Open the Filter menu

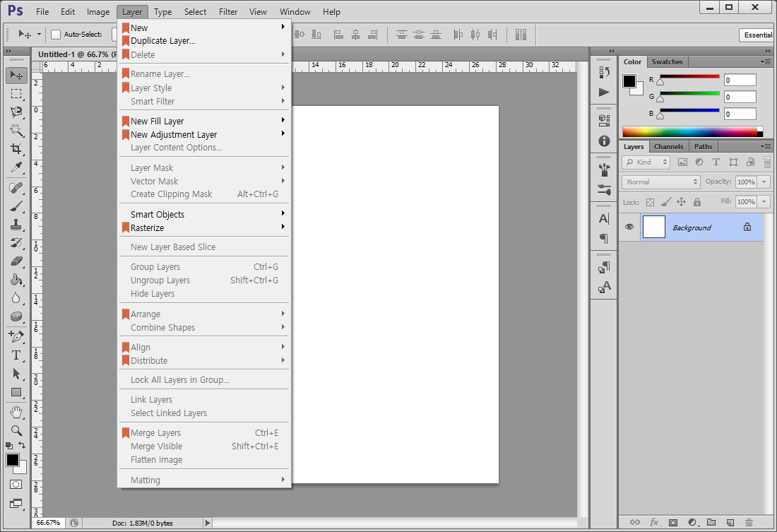[x=228, y=12]
